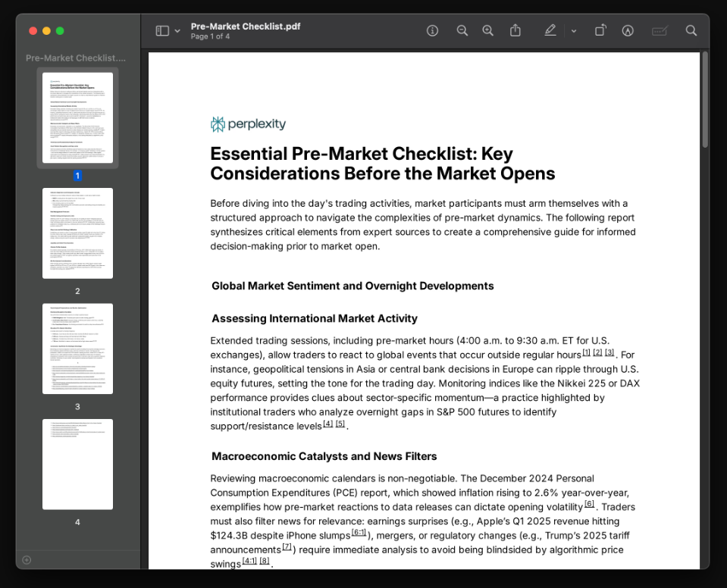Click the form filling toolbar icon
The width and height of the screenshot is (727, 588).
point(660,30)
